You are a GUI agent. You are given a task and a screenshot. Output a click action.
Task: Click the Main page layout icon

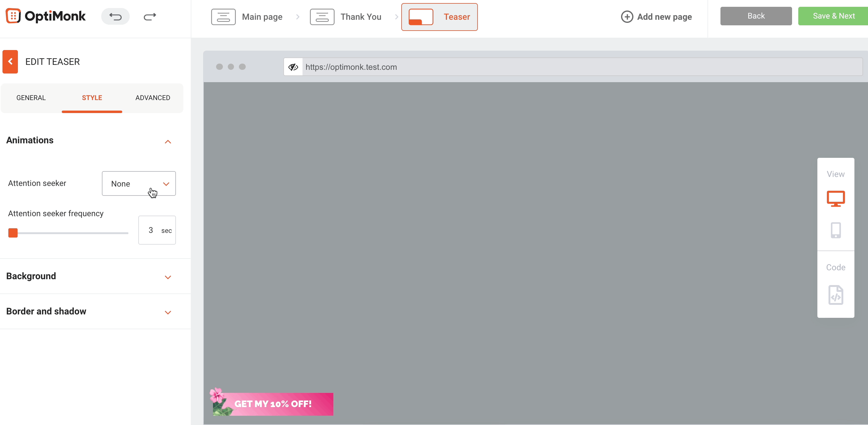(223, 17)
